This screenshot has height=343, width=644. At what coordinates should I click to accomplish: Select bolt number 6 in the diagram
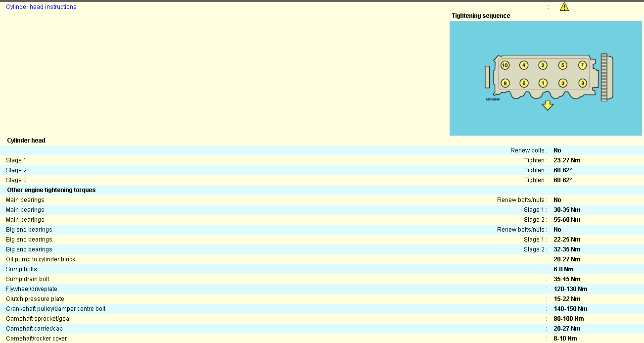click(524, 83)
